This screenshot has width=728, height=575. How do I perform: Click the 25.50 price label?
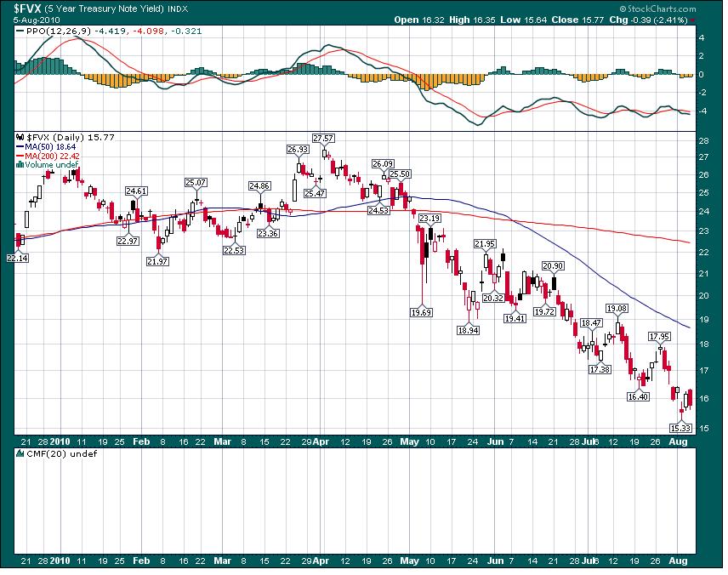[x=400, y=174]
